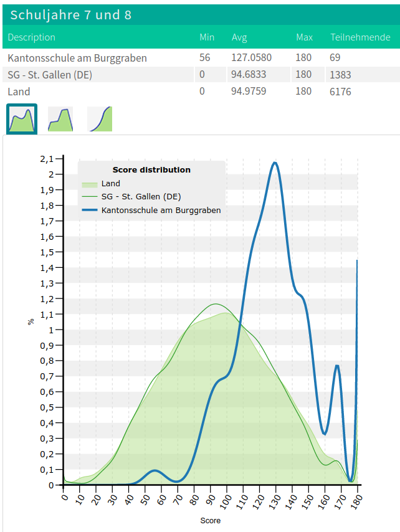Select the smoothed score distribution chart icon
The image size is (400, 532).
pyautogui.click(x=22, y=118)
